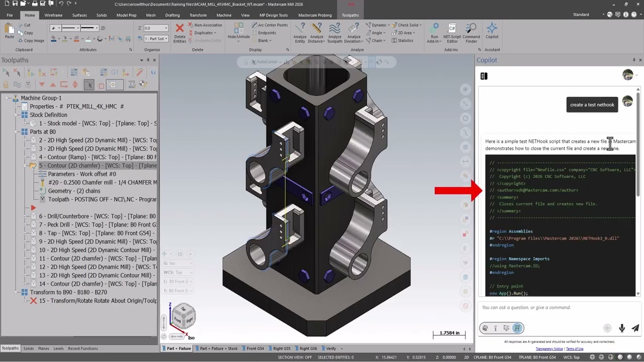Click the Run Add-In icon

(434, 28)
